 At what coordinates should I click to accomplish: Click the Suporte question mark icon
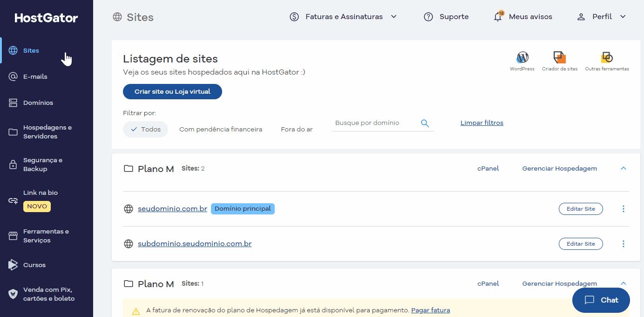(x=428, y=17)
